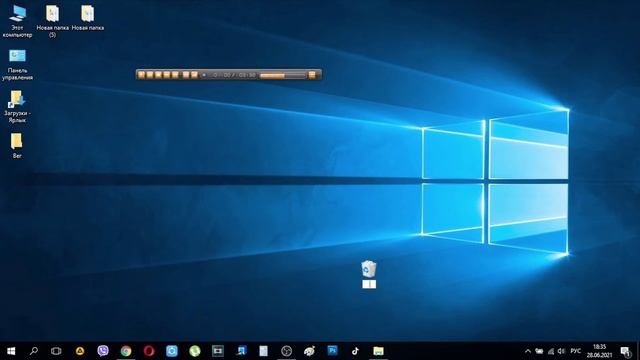Open taskbar search magnifier
This screenshot has width=640, height=360.
tap(33, 351)
